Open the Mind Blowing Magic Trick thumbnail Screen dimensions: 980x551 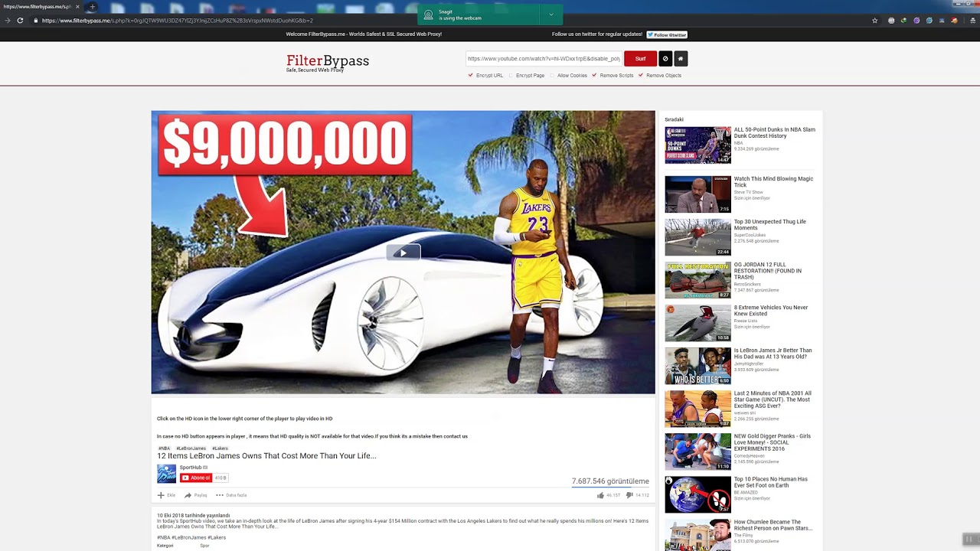click(697, 194)
